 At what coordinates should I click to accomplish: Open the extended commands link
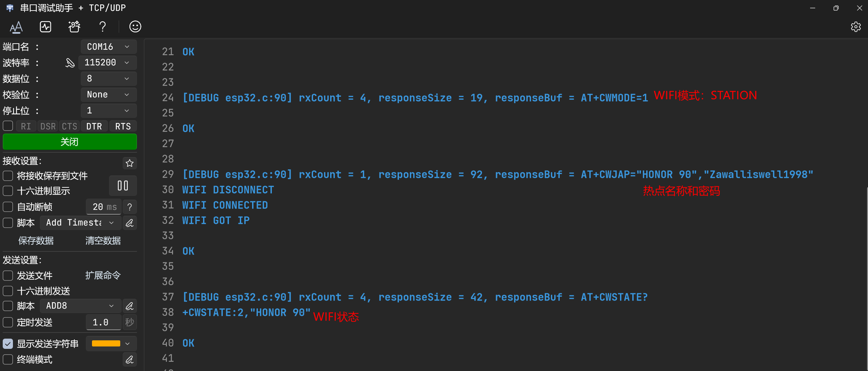pyautogui.click(x=103, y=275)
